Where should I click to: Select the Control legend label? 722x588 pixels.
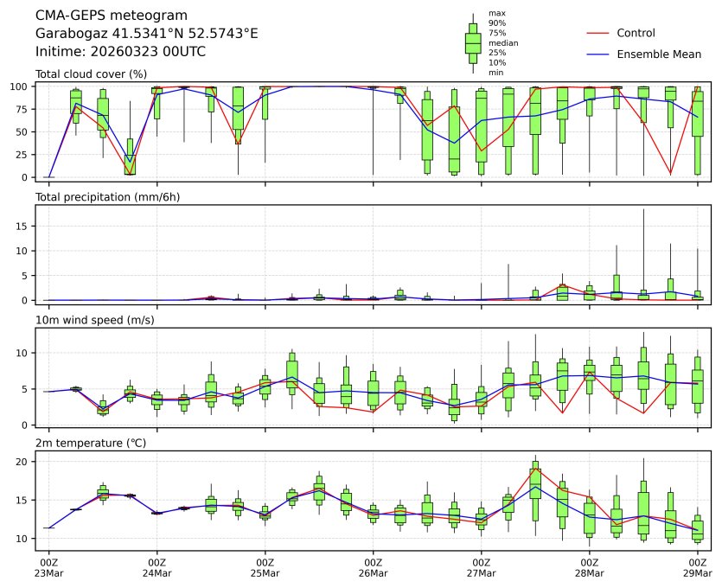pyautogui.click(x=636, y=33)
